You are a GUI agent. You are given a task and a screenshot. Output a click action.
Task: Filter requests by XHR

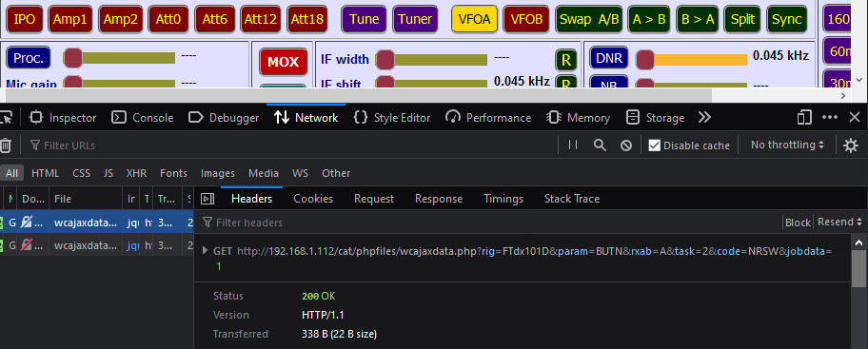click(x=136, y=173)
